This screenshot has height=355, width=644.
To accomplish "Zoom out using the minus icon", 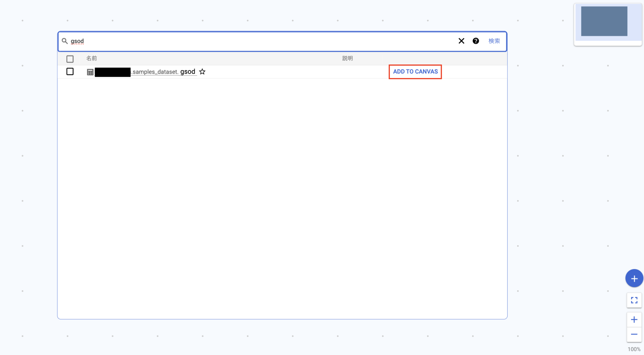I will pyautogui.click(x=634, y=335).
